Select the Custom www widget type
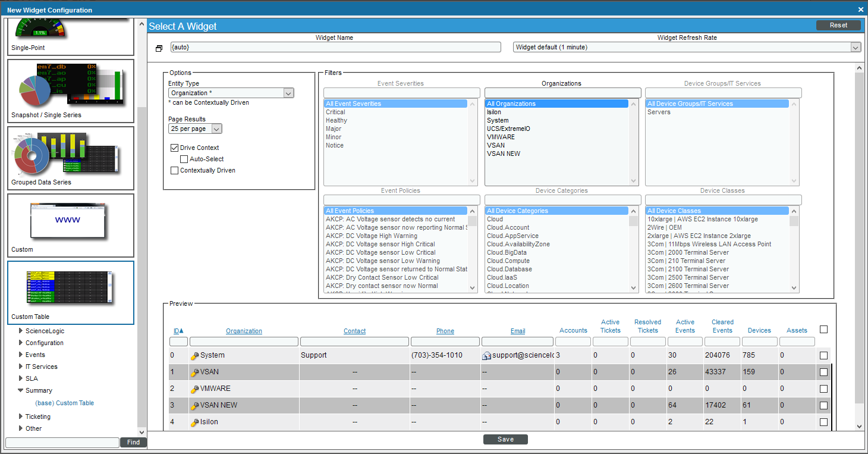This screenshot has width=868, height=454. (70, 223)
